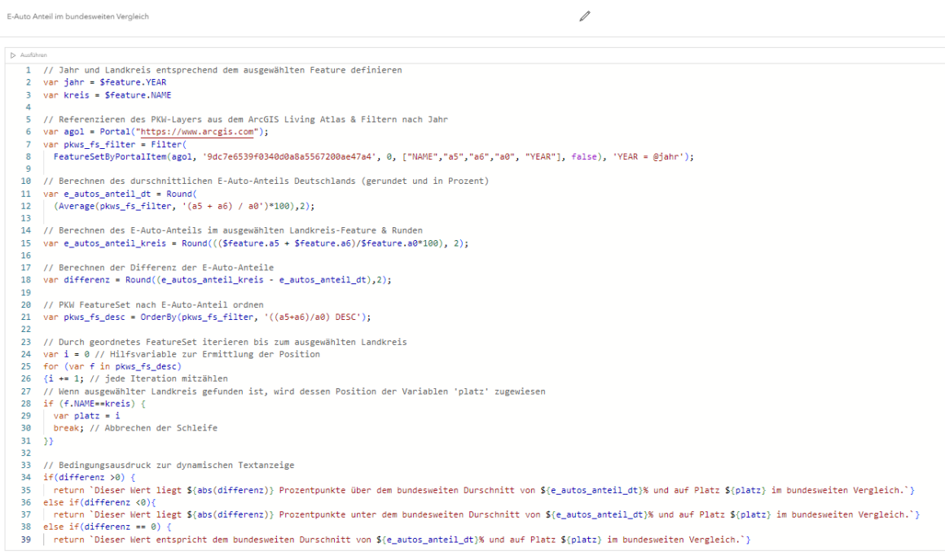Click the line 'var e_autos_anteil_dt = Round('
Image resolution: width=945 pixels, height=560 pixels.
[x=120, y=194]
